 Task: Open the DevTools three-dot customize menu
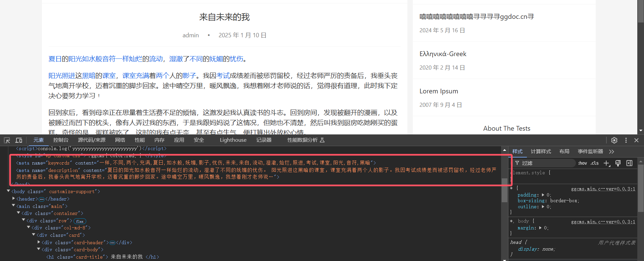tap(626, 140)
